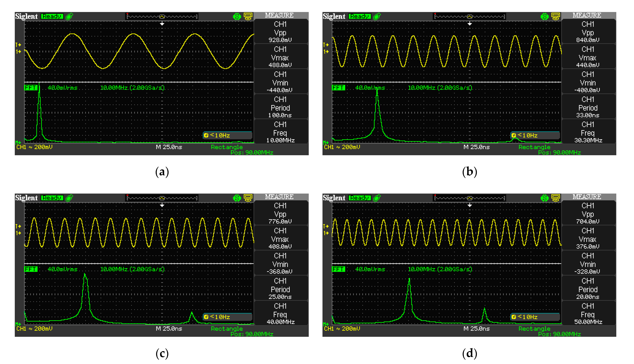This screenshot has width=634, height=364.
Task: Click the yellow channel 1 ground marker in scope (c)
Action: 18,233
